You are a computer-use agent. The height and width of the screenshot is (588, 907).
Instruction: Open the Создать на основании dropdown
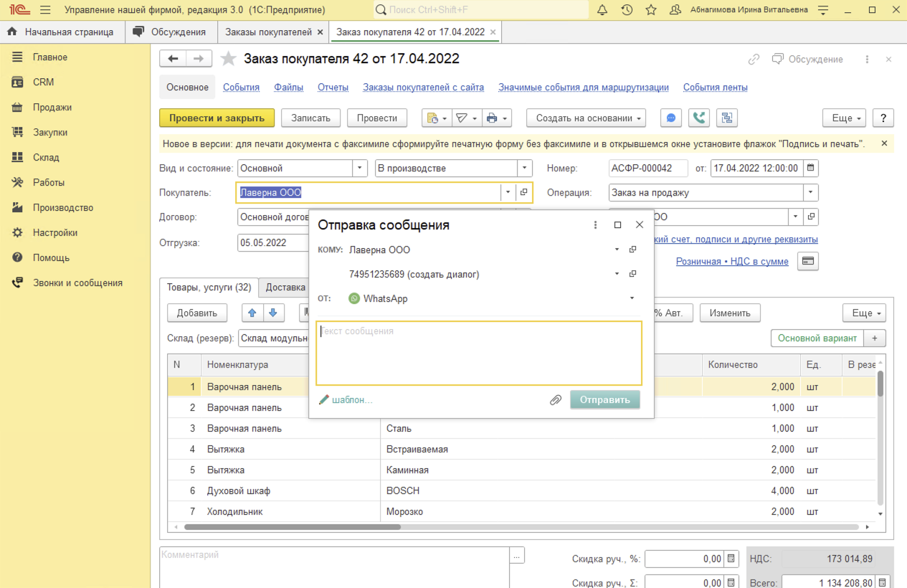pos(586,118)
